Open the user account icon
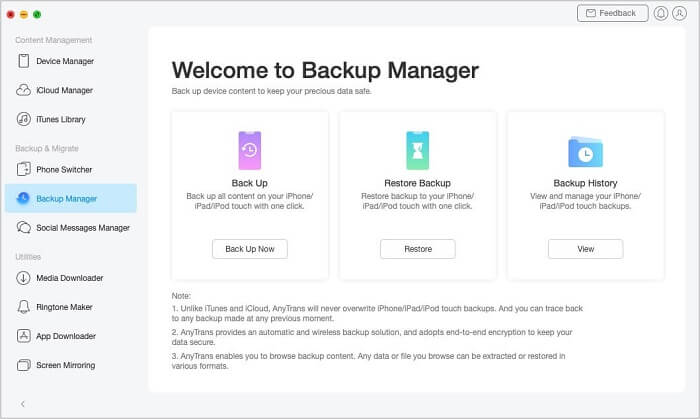Screen dimensions: 700x419 [679, 13]
